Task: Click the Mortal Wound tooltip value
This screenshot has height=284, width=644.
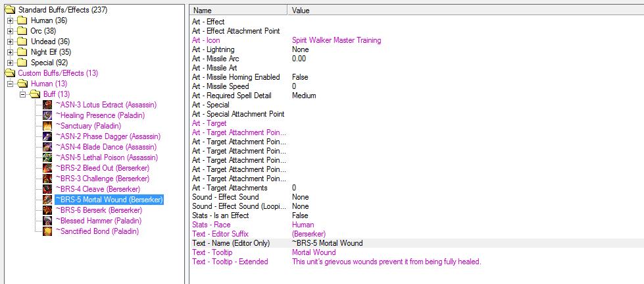Action: coord(314,252)
